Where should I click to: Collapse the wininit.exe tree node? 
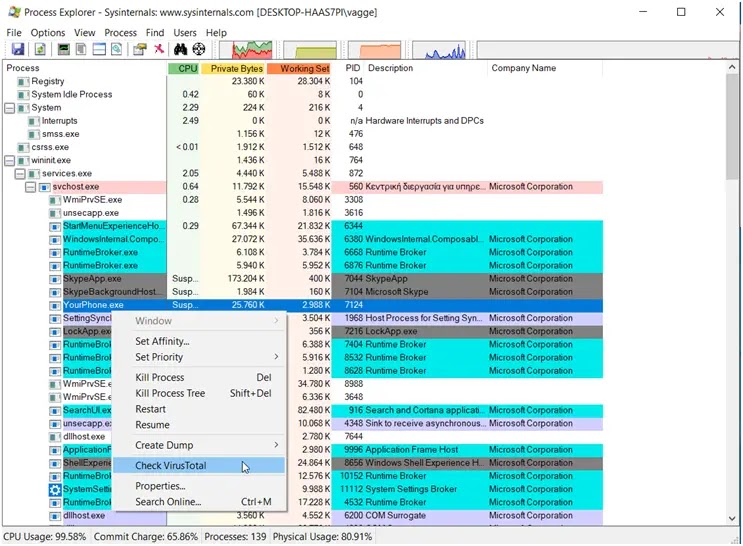[x=9, y=161]
